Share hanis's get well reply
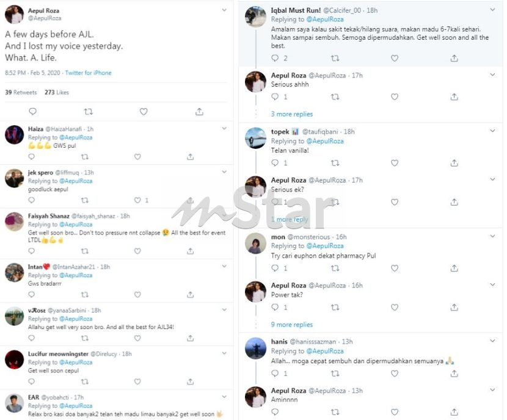507x420 pixels. click(454, 374)
